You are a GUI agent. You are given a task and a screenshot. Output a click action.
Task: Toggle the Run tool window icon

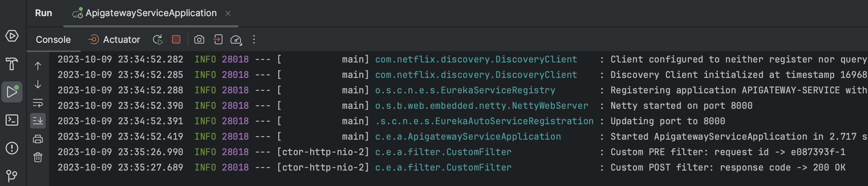pos(12,92)
